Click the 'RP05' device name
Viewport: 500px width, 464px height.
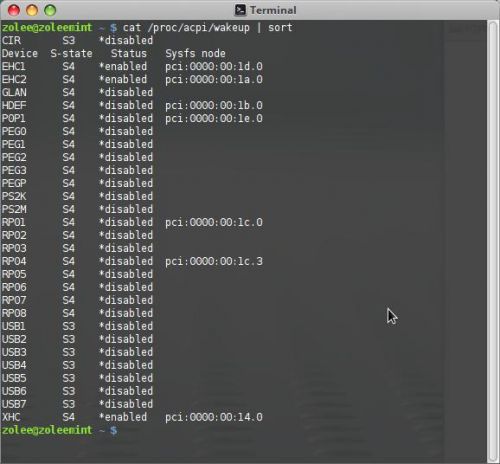tap(14, 274)
